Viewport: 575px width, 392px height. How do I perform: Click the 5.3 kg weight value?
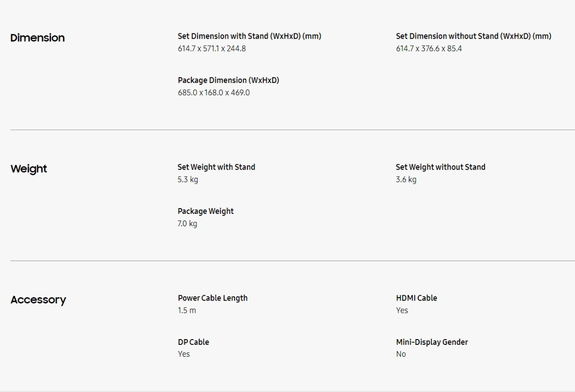(188, 180)
